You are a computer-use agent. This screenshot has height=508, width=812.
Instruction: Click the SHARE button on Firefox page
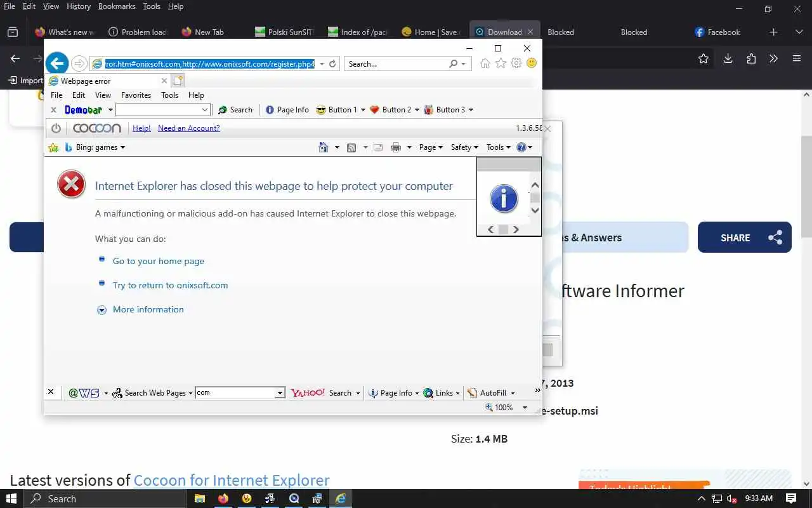click(745, 237)
